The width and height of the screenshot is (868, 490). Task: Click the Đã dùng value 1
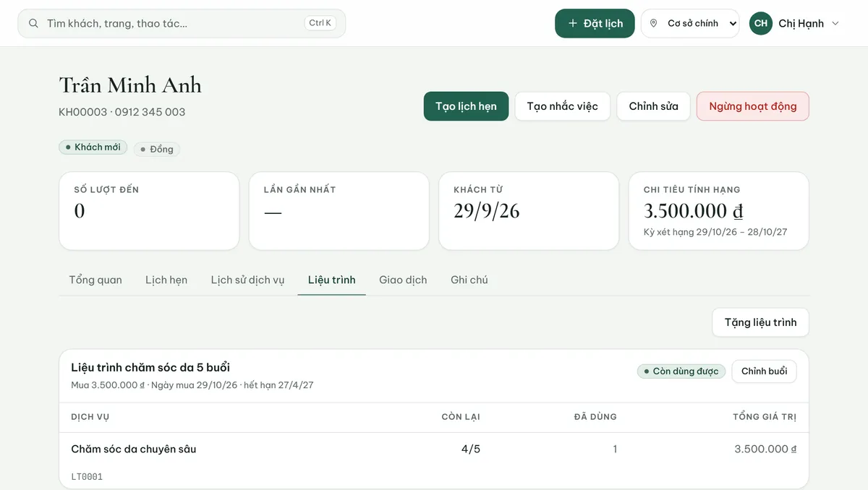[615, 449]
